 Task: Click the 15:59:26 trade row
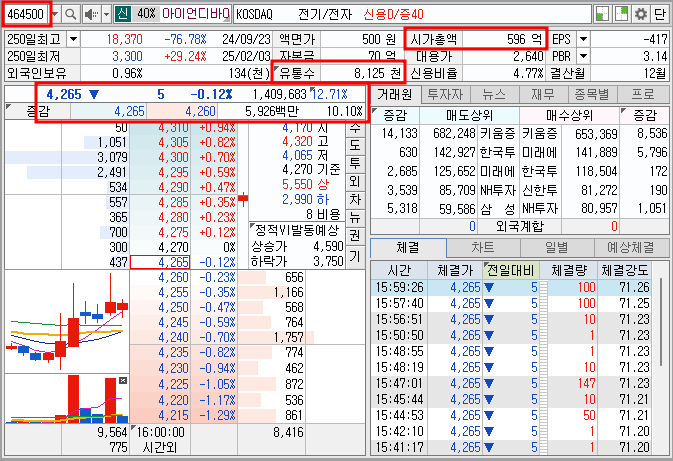point(511,287)
